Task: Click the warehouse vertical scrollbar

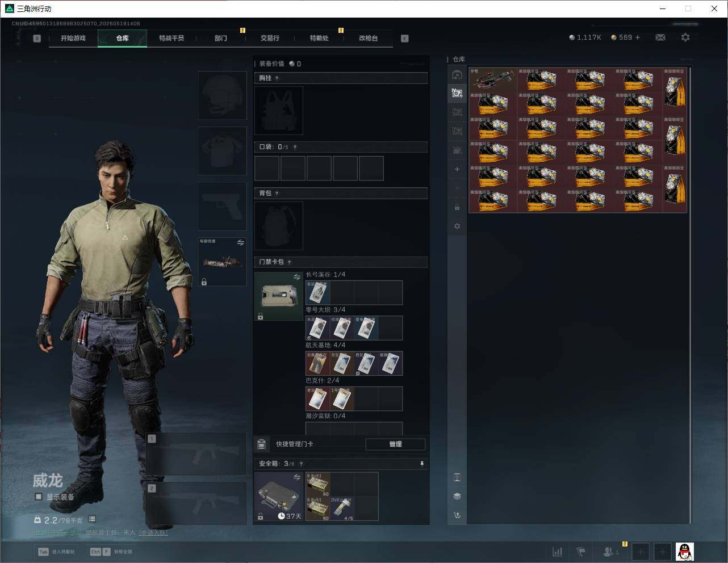Action: click(x=691, y=295)
